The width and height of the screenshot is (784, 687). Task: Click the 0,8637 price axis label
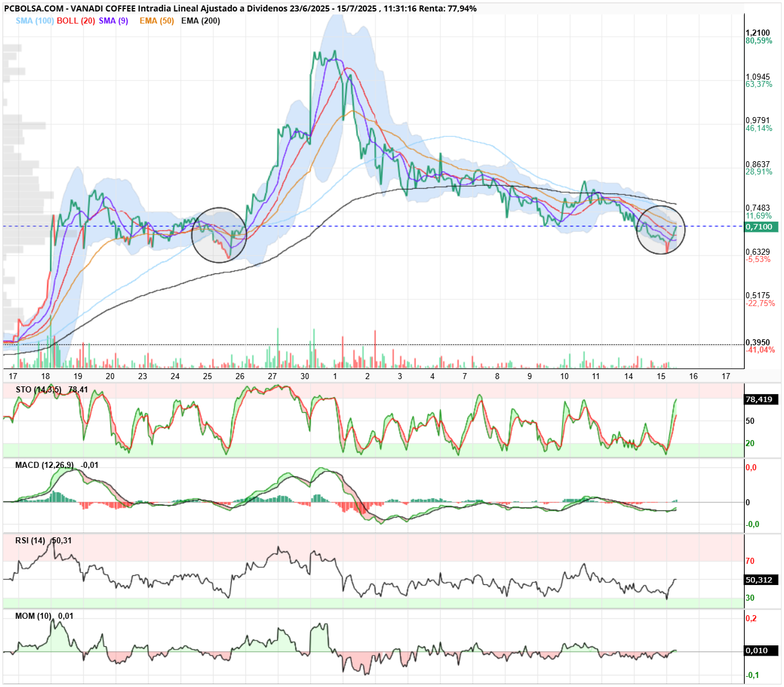click(757, 164)
